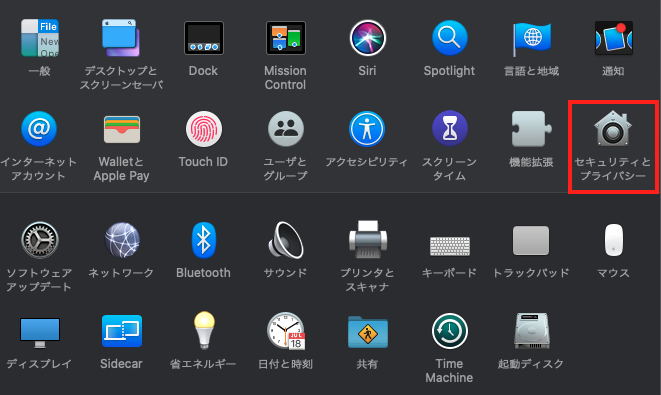Open ディスプレイ monitor preferences
The width and height of the screenshot is (661, 395).
pyautogui.click(x=40, y=333)
